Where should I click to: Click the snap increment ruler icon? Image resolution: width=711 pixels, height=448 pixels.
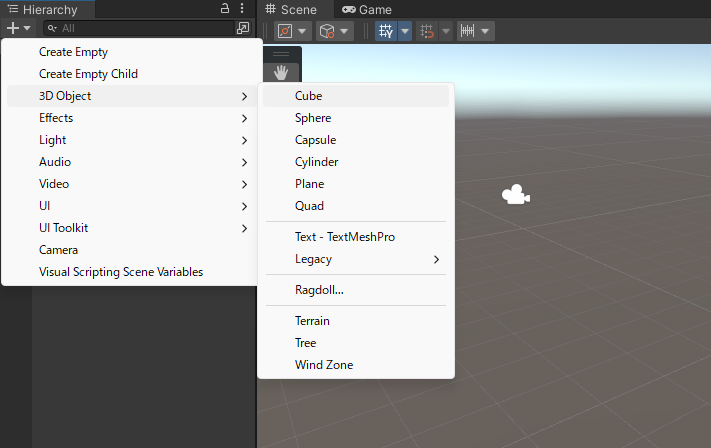point(467,31)
